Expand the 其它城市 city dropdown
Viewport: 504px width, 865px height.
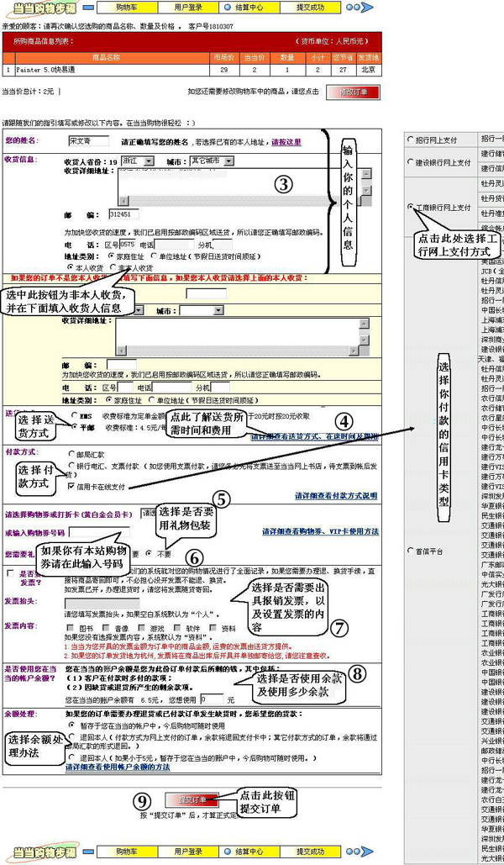click(210, 160)
